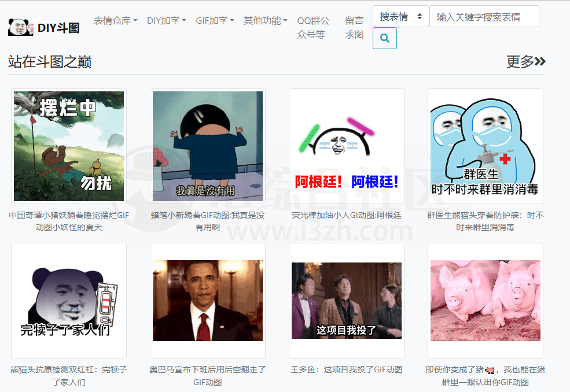Open the 阿根廷! glow stick thumbnail
570x392 pixels.
click(347, 146)
